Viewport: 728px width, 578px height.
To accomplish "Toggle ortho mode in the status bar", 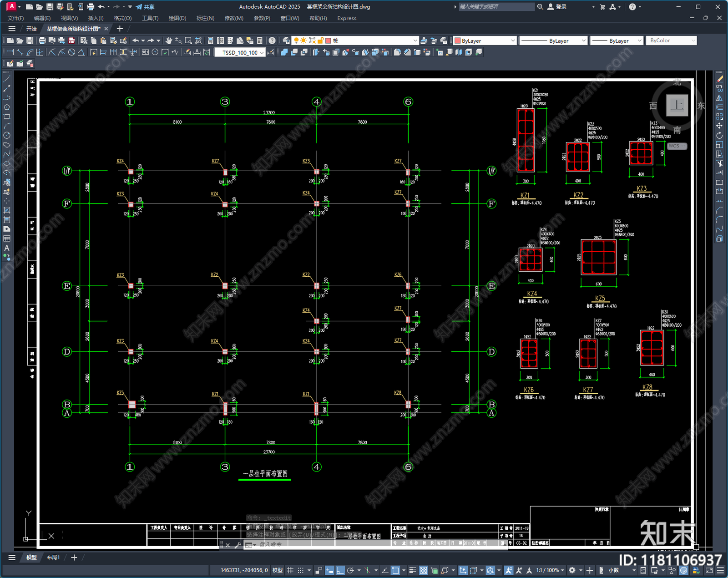I will pos(340,570).
